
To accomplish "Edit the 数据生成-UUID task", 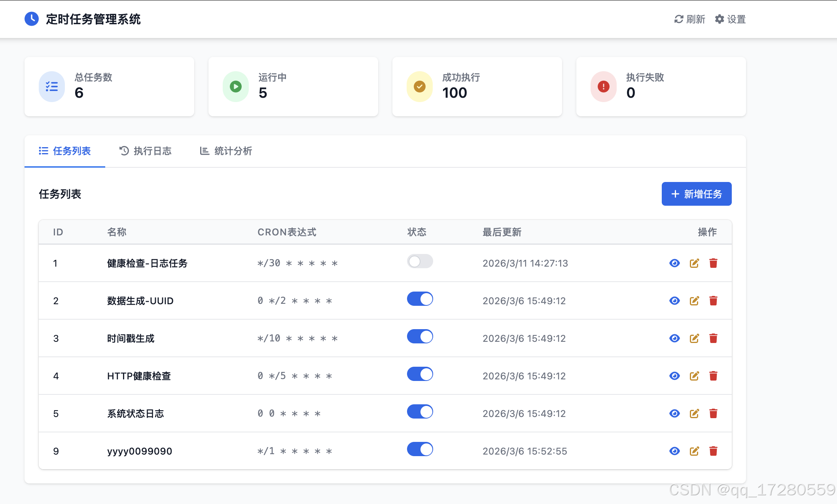I will tap(694, 301).
